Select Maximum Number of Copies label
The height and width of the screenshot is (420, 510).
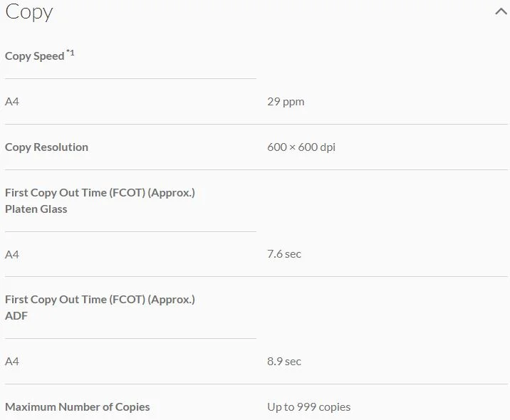78,407
